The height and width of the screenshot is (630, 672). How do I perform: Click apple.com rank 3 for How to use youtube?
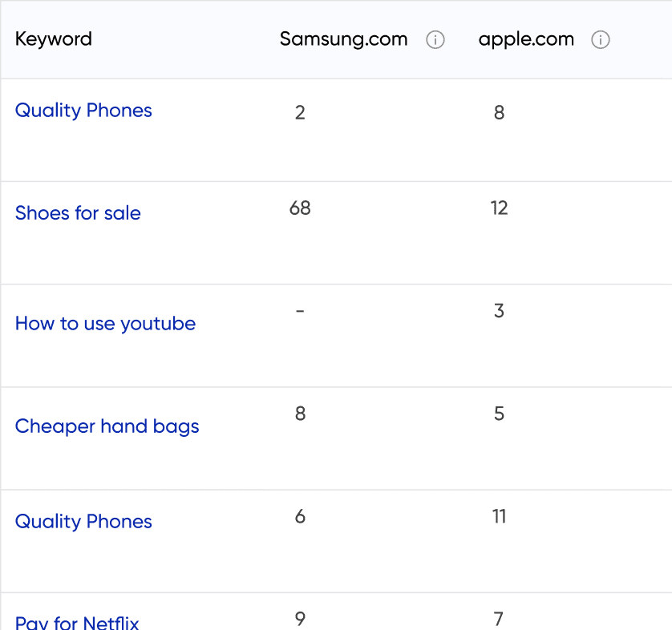coord(499,311)
